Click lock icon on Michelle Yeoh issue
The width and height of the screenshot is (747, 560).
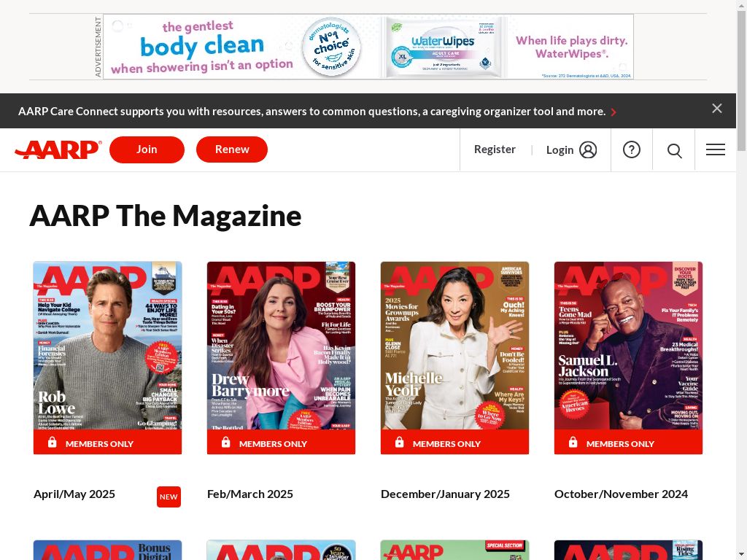[x=400, y=443]
